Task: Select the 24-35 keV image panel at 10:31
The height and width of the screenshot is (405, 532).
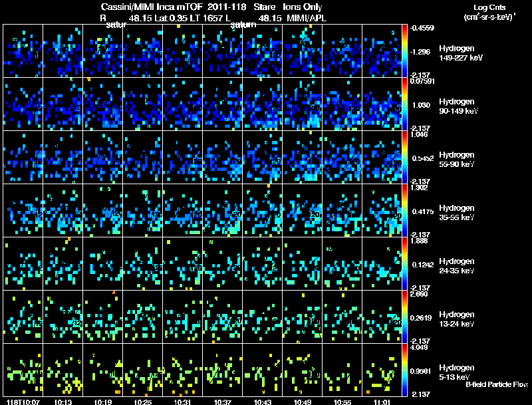Action: (x=182, y=264)
